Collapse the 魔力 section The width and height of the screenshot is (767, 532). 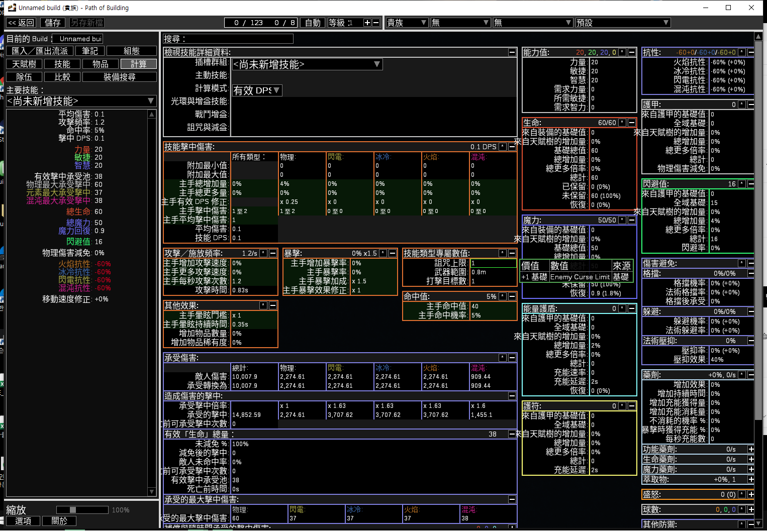631,220
